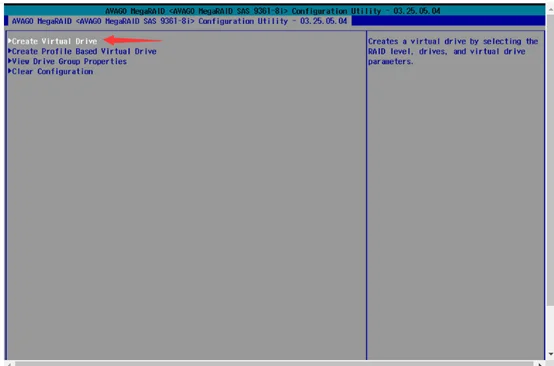The image size is (554, 366).
Task: Click the vertical scrollbar down arrow
Action: pyautogui.click(x=550, y=354)
